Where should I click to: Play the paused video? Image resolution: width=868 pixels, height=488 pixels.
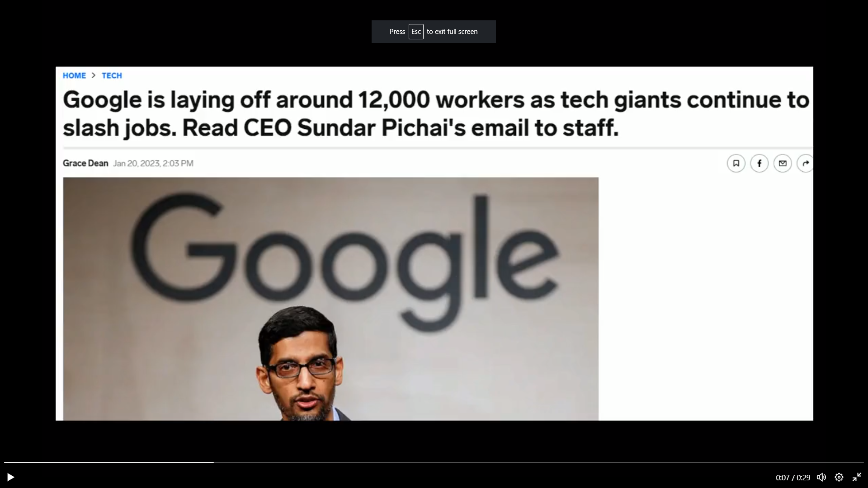[10, 477]
